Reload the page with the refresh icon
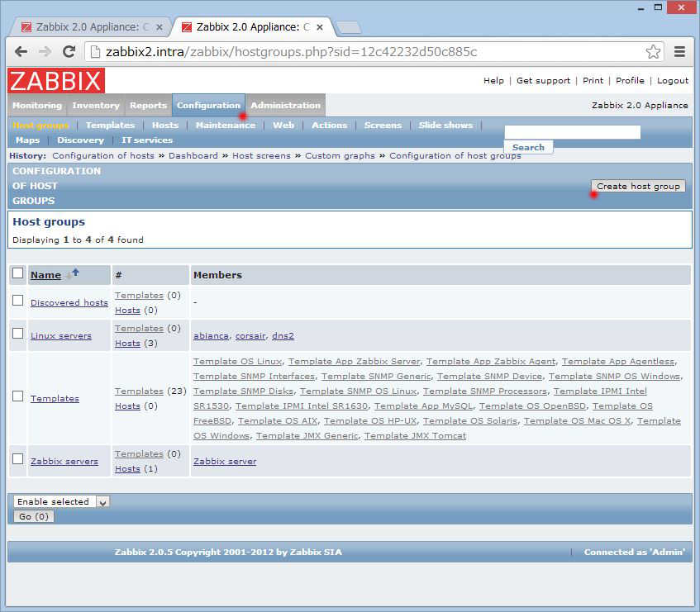Screen dimensions: 700x612 (x=69, y=52)
